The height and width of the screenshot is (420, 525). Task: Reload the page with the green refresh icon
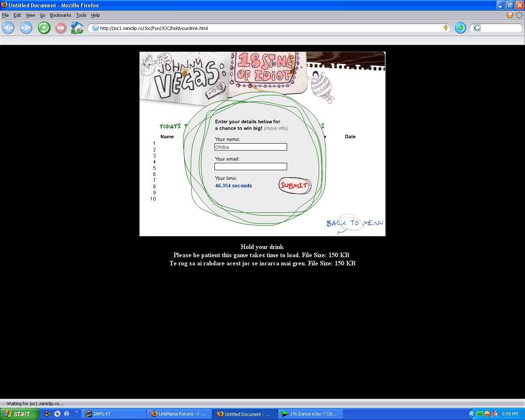[44, 28]
